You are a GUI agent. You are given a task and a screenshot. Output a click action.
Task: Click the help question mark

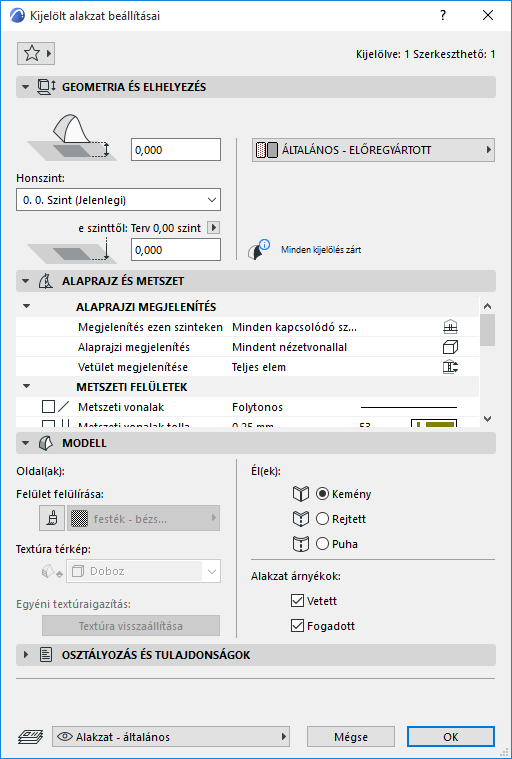(x=443, y=15)
